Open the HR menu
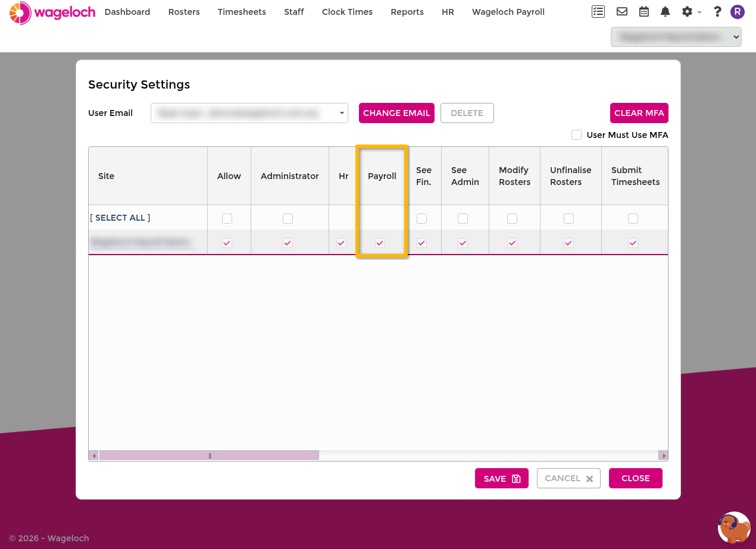Viewport: 756px width, 549px height. pyautogui.click(x=448, y=12)
